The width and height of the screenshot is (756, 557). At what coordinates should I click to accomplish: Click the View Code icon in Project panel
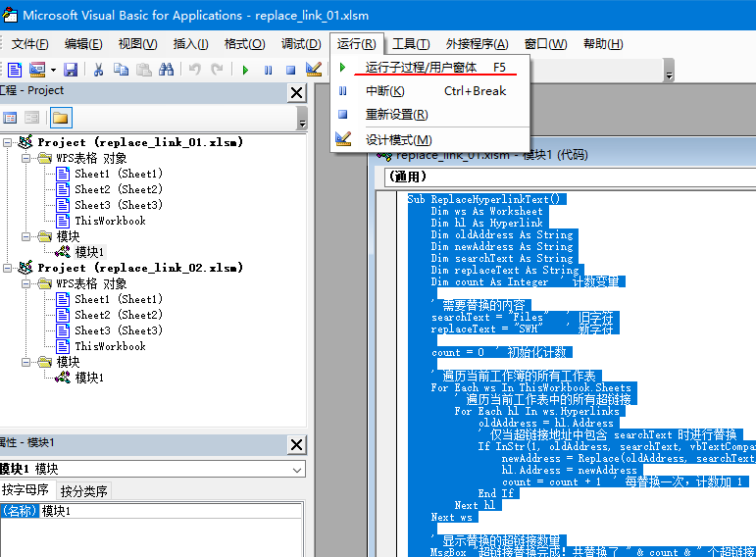[x=10, y=118]
